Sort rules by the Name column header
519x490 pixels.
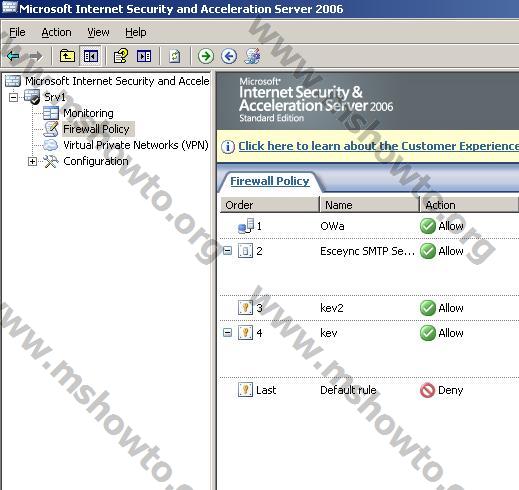(x=369, y=205)
